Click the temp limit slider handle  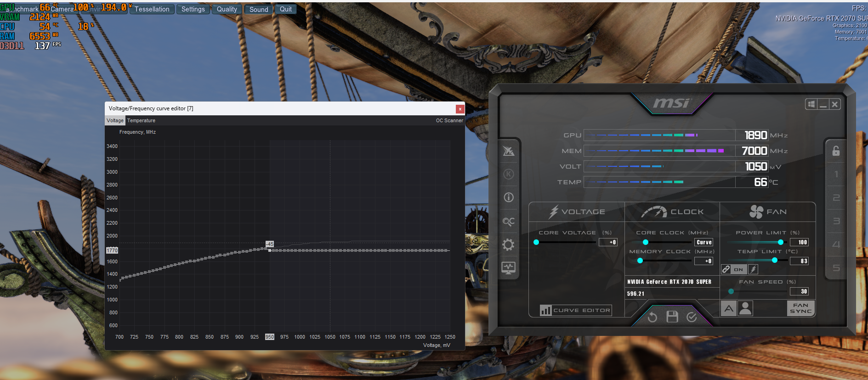coord(775,260)
